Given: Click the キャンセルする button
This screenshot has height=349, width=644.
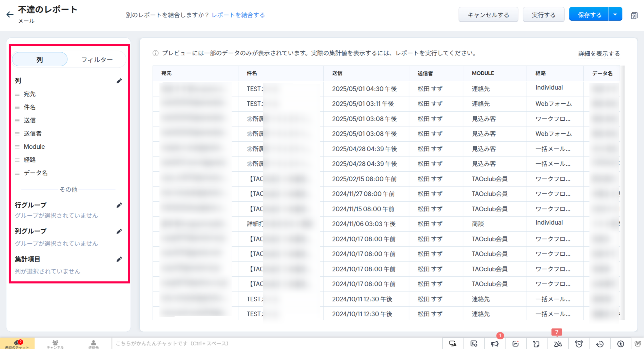Looking at the screenshot, I should [x=488, y=15].
